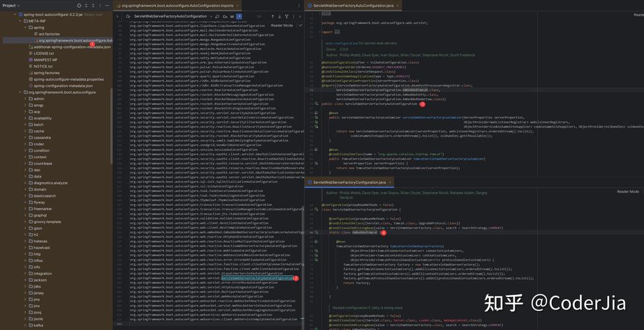644x330 pixels.
Task: Select the freemarker package
Action: pyautogui.click(x=43, y=209)
